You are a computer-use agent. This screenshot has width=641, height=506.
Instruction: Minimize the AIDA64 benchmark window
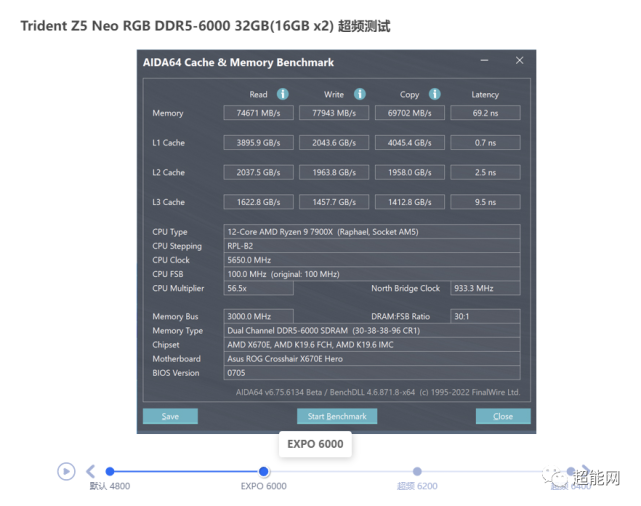[x=484, y=60]
